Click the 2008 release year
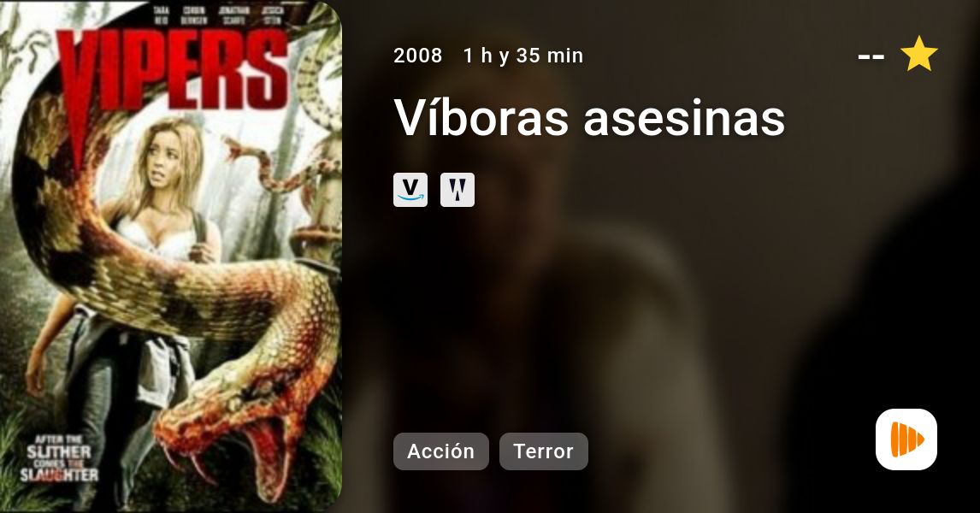 (x=417, y=56)
